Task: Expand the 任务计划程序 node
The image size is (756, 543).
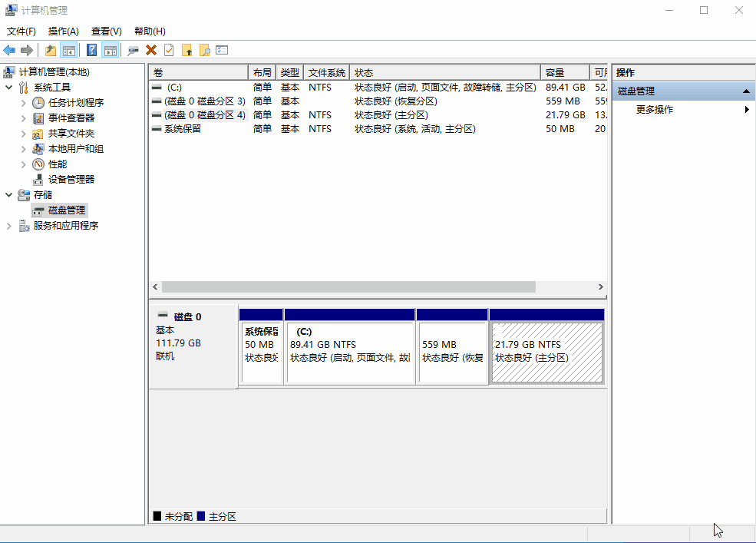Action: [24, 103]
